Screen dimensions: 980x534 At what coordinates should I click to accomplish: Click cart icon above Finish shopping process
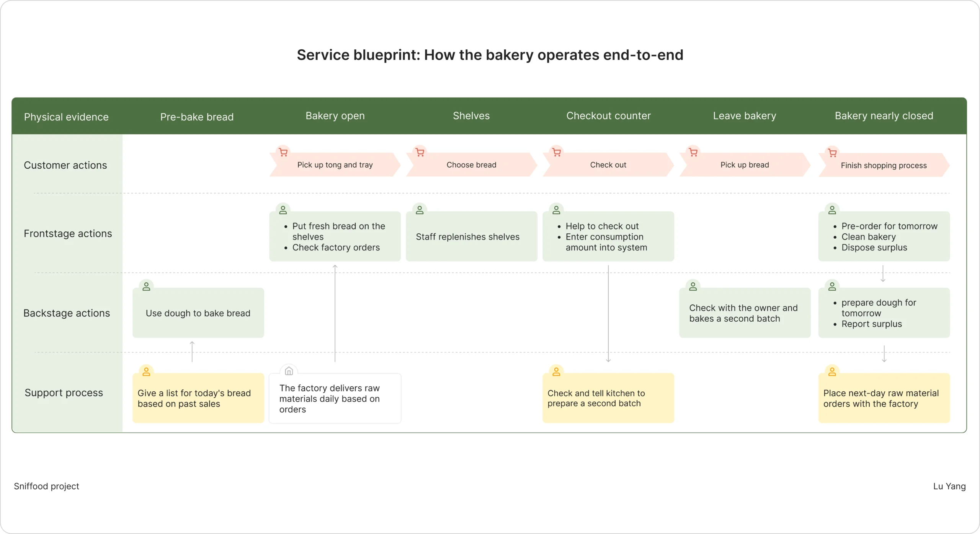832,153
